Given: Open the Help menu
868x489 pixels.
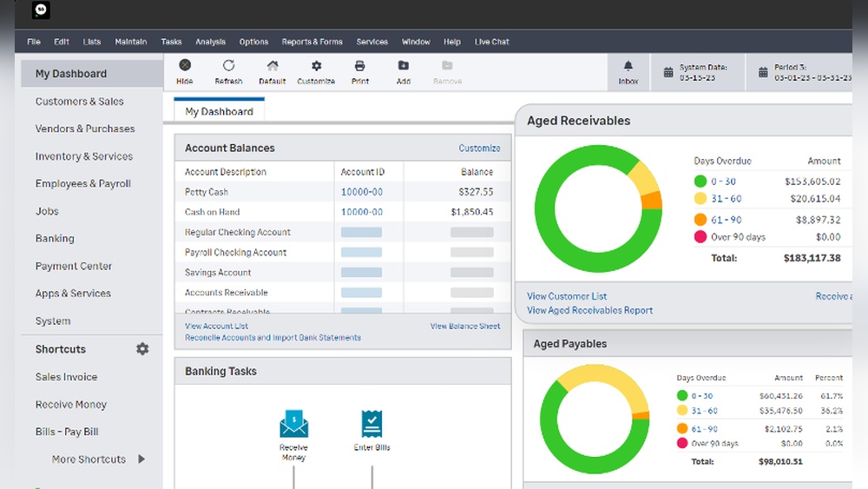Looking at the screenshot, I should click(x=451, y=42).
